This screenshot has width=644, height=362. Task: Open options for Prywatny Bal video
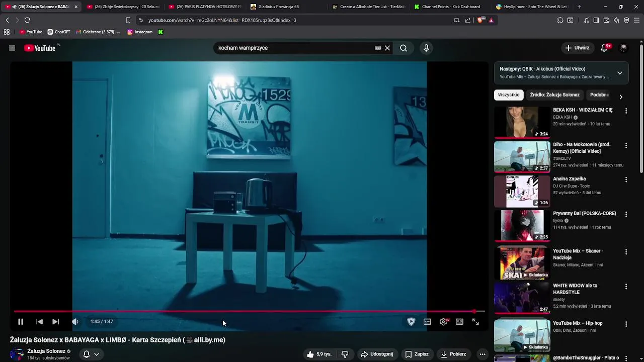tap(626, 214)
